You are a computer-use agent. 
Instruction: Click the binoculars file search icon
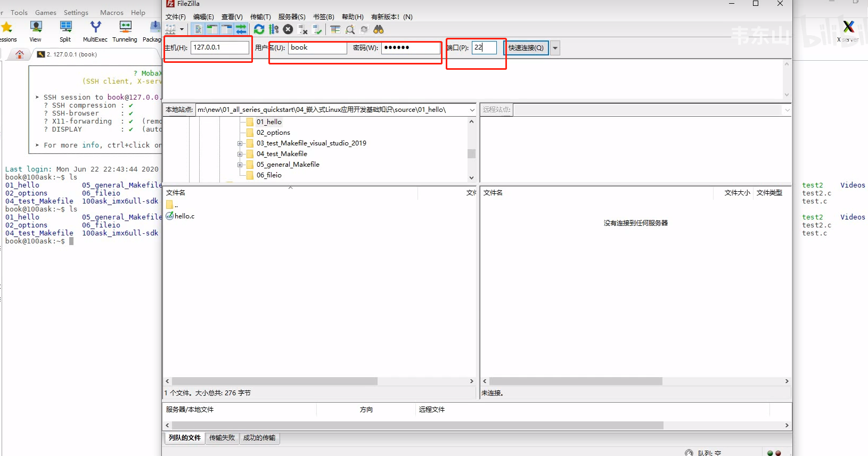coord(379,29)
